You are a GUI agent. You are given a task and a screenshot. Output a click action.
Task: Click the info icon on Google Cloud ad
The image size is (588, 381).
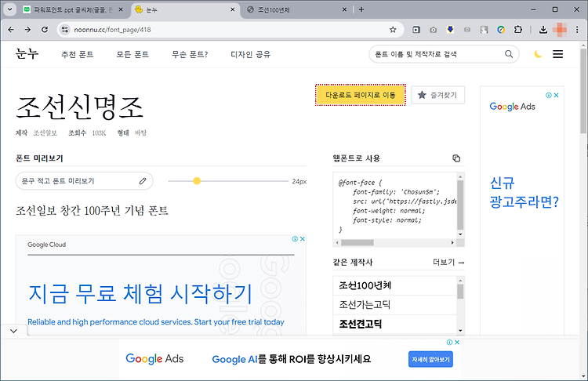(295, 239)
